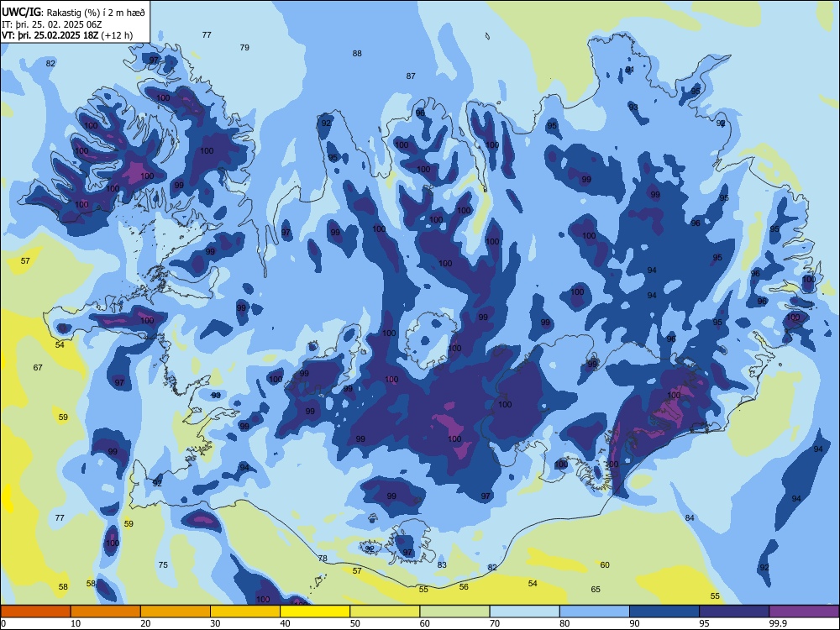Viewport: 840px width, 630px height.
Task: Click the humidity value 83 near the south coast
Action: [x=442, y=564]
